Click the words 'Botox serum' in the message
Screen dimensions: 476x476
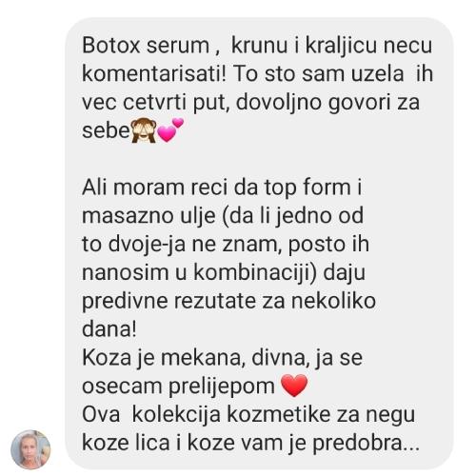(146, 46)
